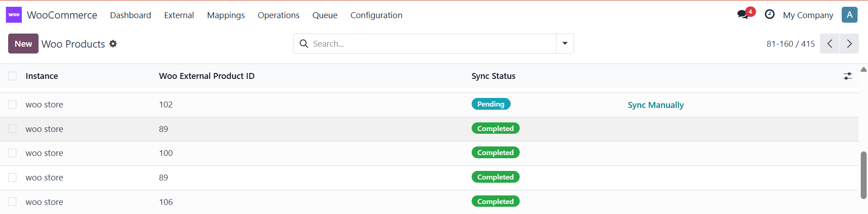Click the vertical scrollbar thumb
This screenshot has width=868, height=214.
(x=863, y=175)
